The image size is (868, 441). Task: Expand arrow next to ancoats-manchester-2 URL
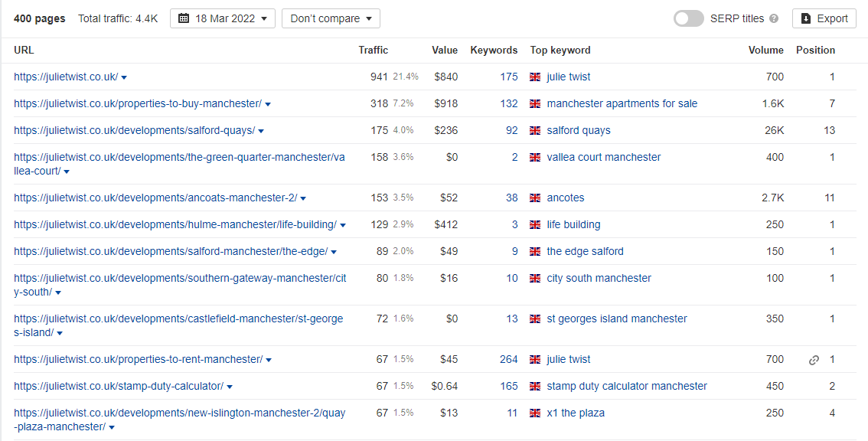click(x=303, y=198)
